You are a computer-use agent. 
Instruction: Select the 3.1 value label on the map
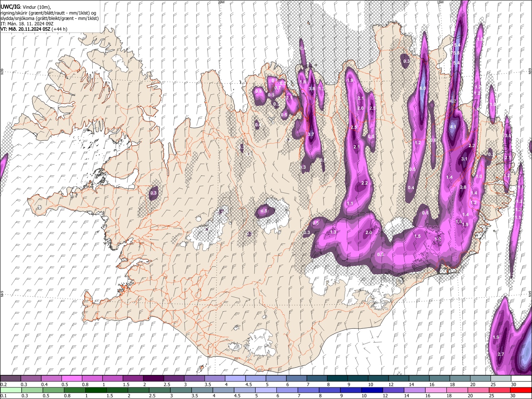464,159
